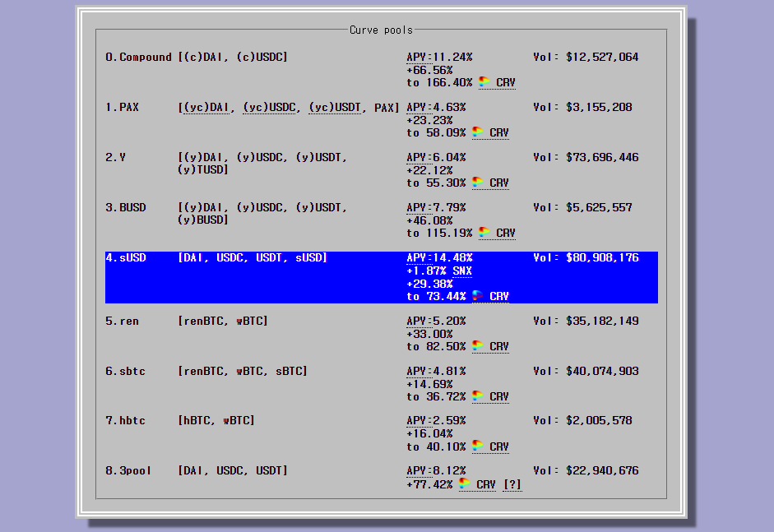Click the CRV icon in the sbtc row
This screenshot has height=532, width=774.
pos(478,396)
